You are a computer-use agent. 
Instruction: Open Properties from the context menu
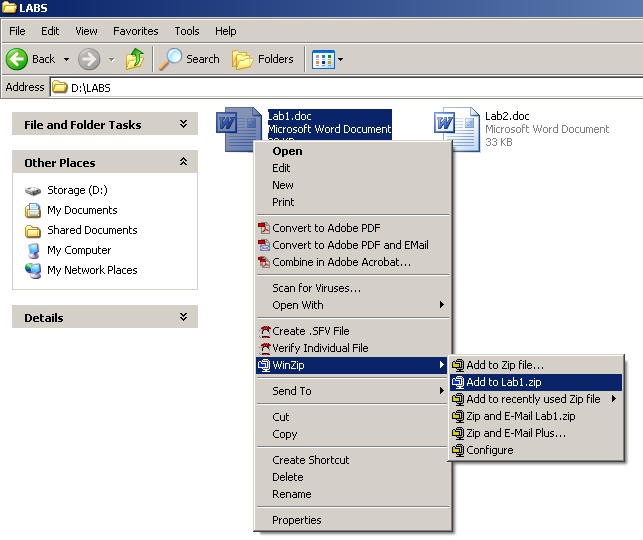pyautogui.click(x=353, y=520)
